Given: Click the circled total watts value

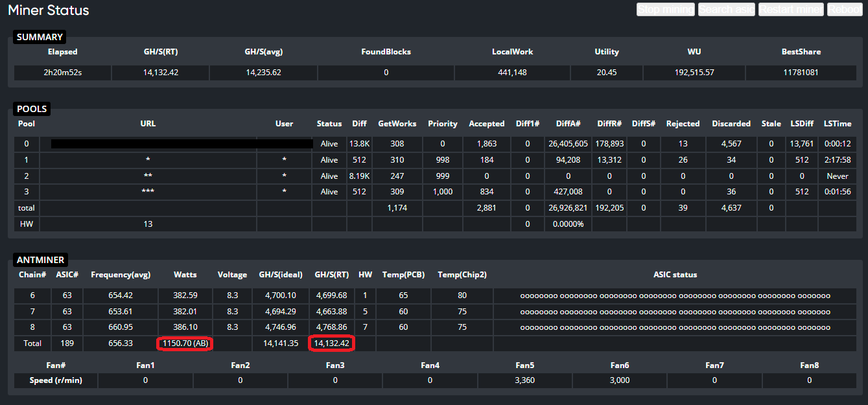Looking at the screenshot, I should [185, 343].
